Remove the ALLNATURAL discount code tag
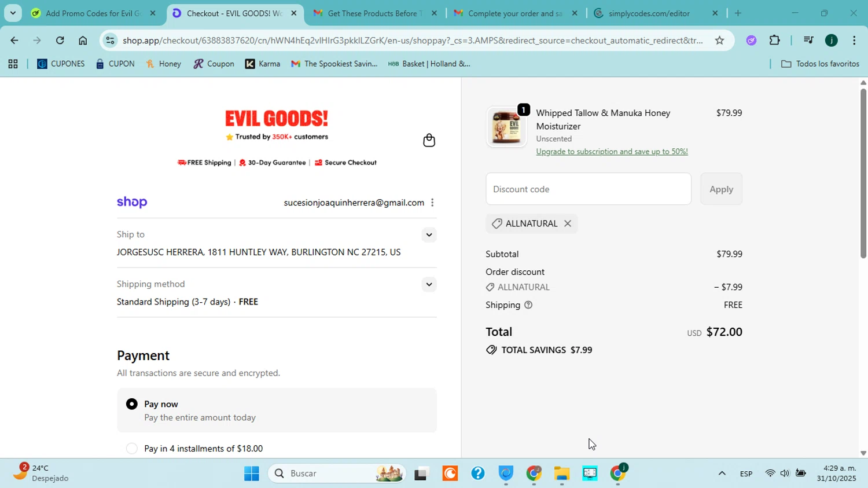This screenshot has width=868, height=488. [x=568, y=223]
